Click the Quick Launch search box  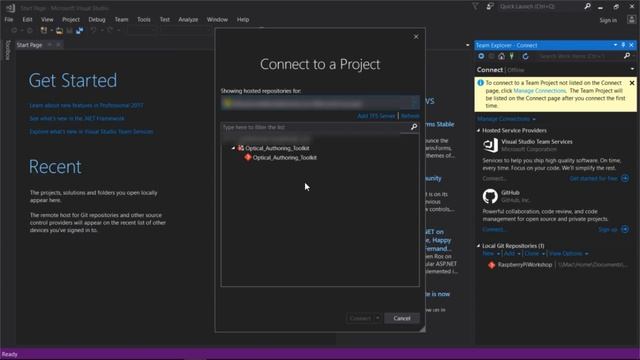[541, 7]
